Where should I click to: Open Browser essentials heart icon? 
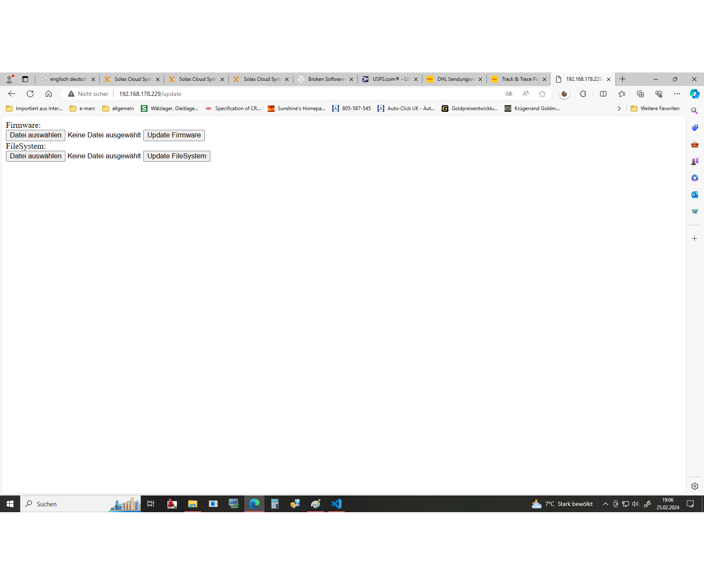[x=659, y=94]
